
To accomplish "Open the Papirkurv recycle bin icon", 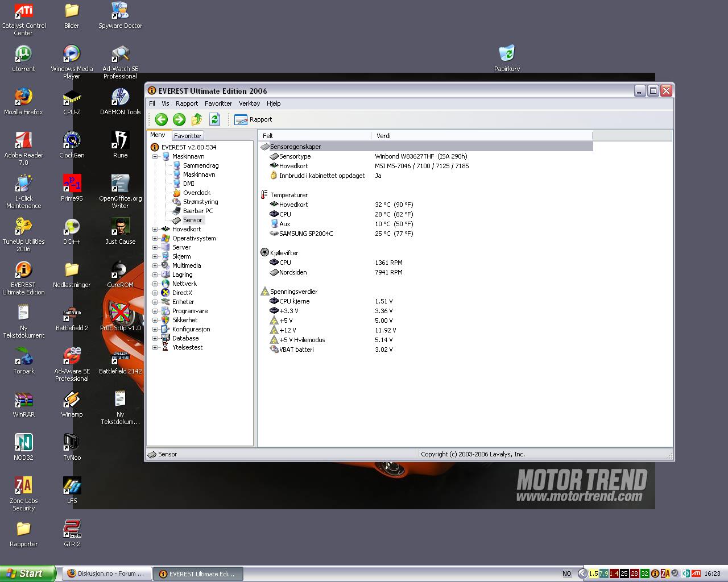I will click(x=507, y=59).
